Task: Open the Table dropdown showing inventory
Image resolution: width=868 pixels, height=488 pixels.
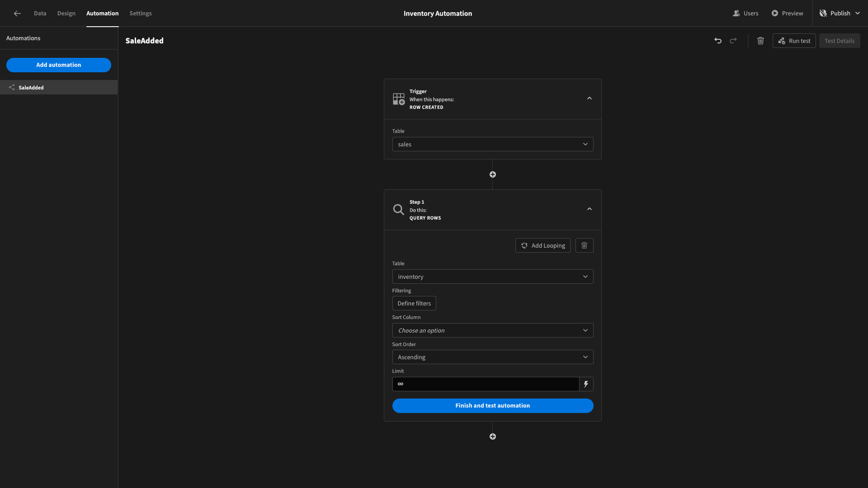Action: pyautogui.click(x=493, y=277)
